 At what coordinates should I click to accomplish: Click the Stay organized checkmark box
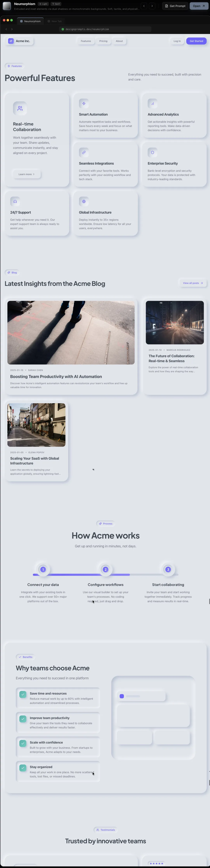point(23,768)
